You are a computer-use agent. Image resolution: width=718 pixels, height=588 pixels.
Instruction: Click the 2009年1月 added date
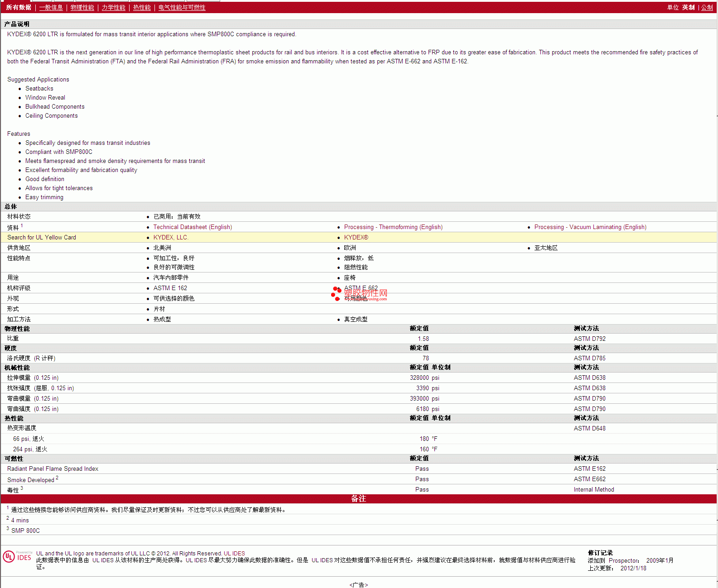pyautogui.click(x=660, y=561)
